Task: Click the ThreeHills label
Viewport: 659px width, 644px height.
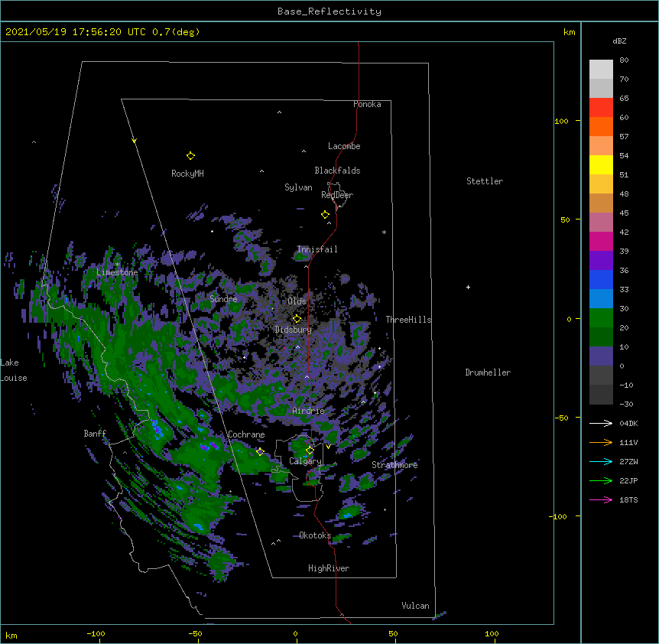Action: [x=409, y=320]
